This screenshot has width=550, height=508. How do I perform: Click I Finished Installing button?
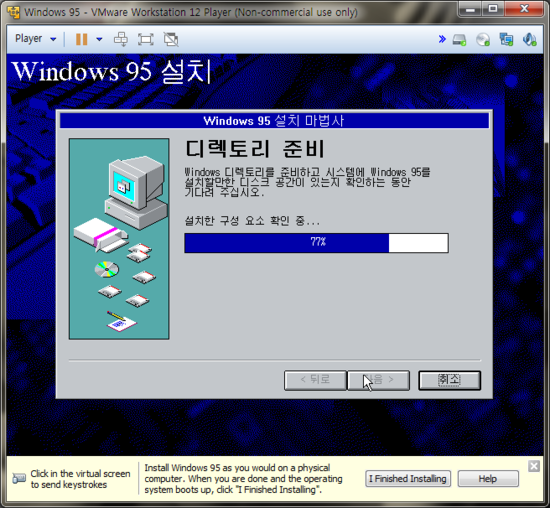point(408,479)
